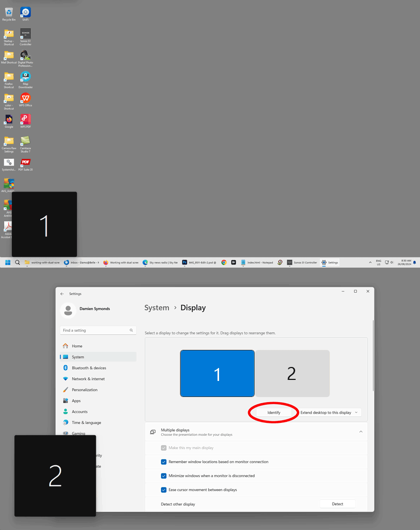Open the Camtasia Studio 7 shortcut
The height and width of the screenshot is (530, 420).
(25, 142)
